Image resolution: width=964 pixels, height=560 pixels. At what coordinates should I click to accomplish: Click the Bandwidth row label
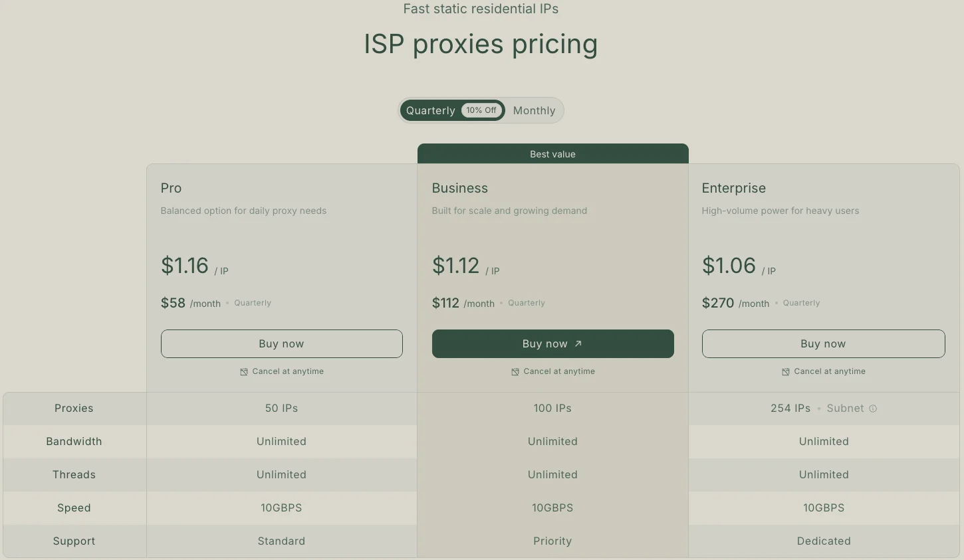[74, 441]
